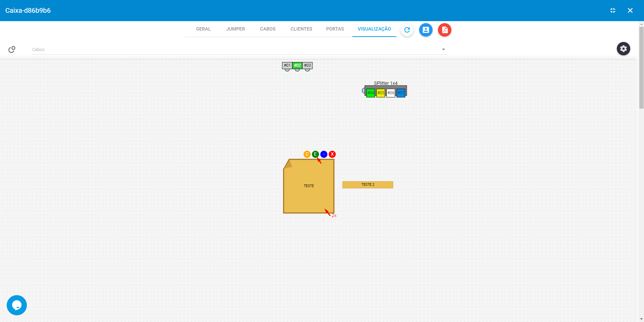Click connector circle under port #01
The width and height of the screenshot is (644, 322).
coord(287,70)
